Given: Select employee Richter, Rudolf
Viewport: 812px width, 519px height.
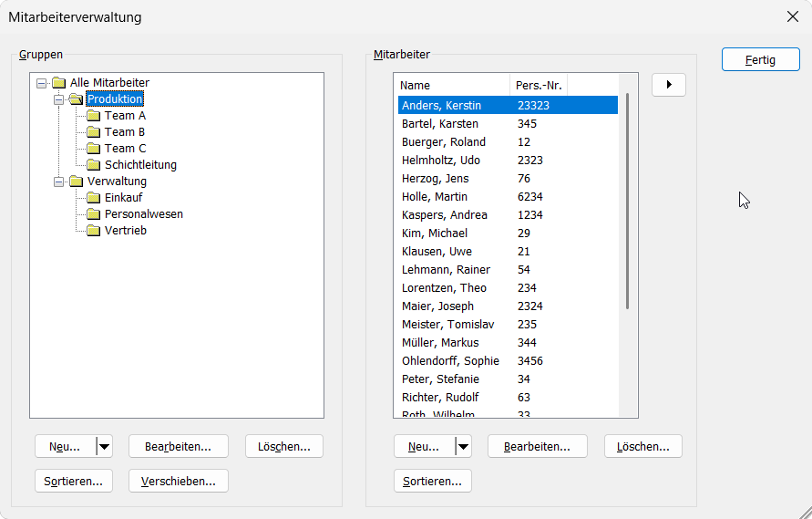Looking at the screenshot, I should click(508, 397).
